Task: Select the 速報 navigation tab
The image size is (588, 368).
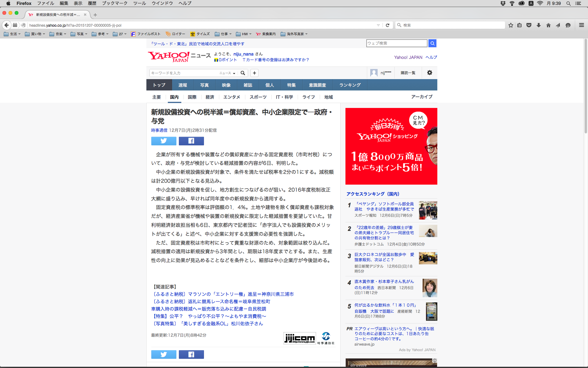Action: pyautogui.click(x=183, y=85)
